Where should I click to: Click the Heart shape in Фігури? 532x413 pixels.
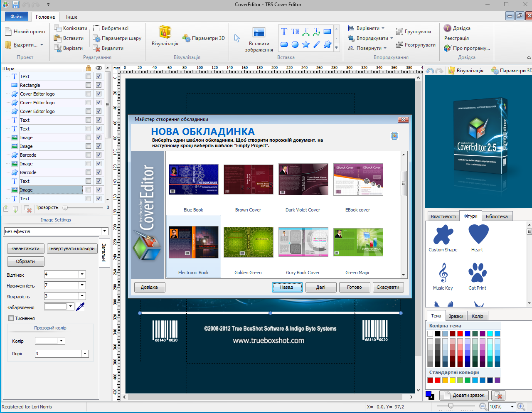478,238
